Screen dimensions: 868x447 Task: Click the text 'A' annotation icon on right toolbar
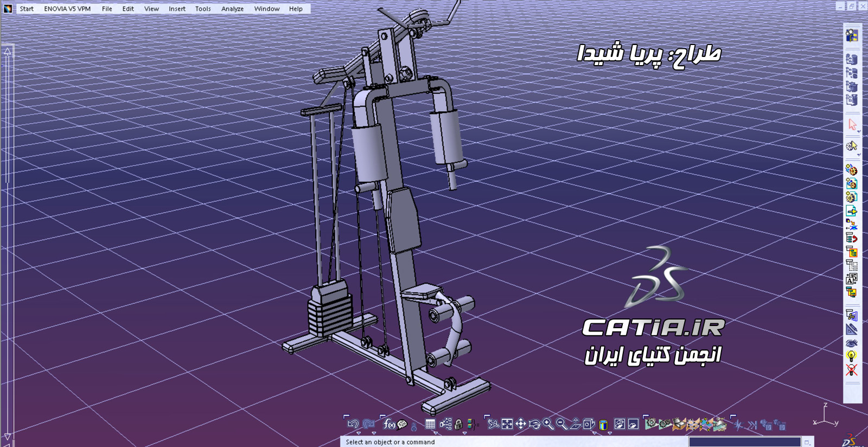[x=852, y=279]
